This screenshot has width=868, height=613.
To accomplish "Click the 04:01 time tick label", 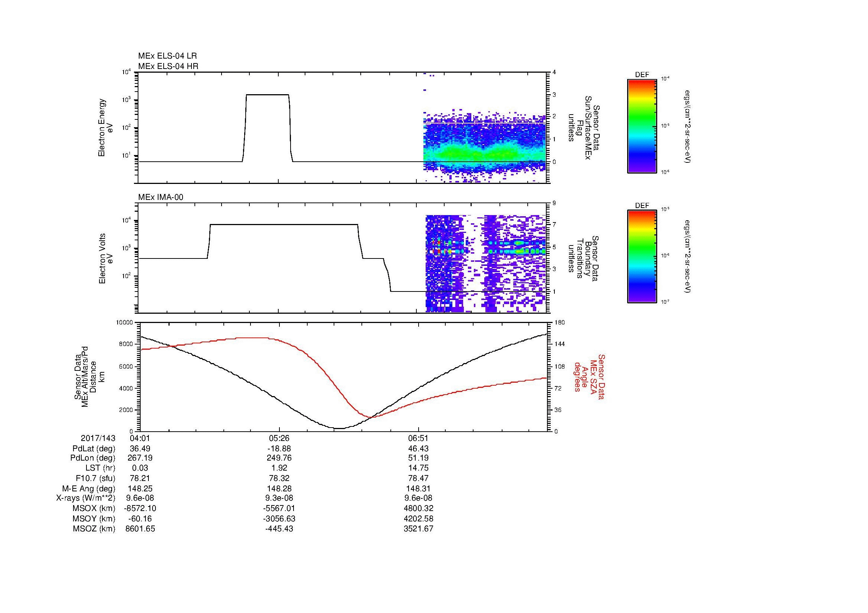I will [140, 438].
